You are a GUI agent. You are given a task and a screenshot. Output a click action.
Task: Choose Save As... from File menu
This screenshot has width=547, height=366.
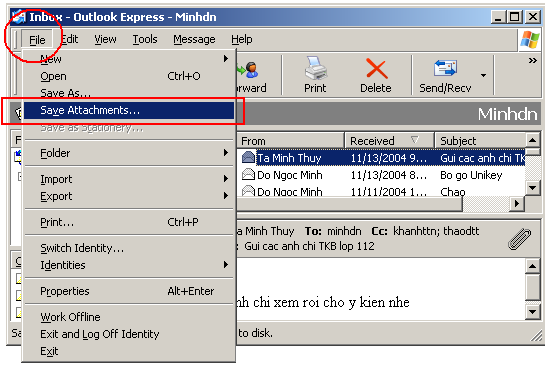(129, 93)
